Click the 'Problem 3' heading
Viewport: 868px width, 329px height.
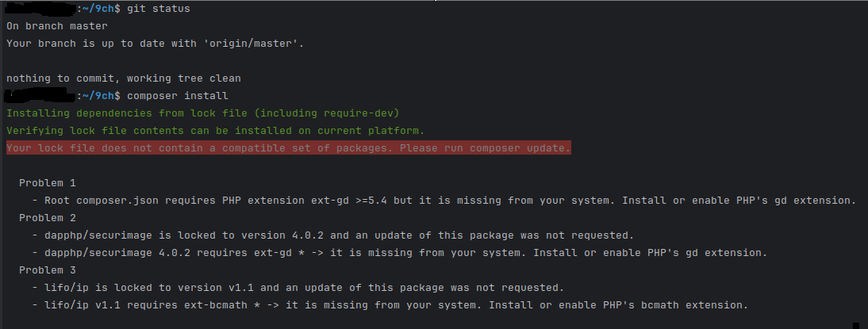(48, 270)
